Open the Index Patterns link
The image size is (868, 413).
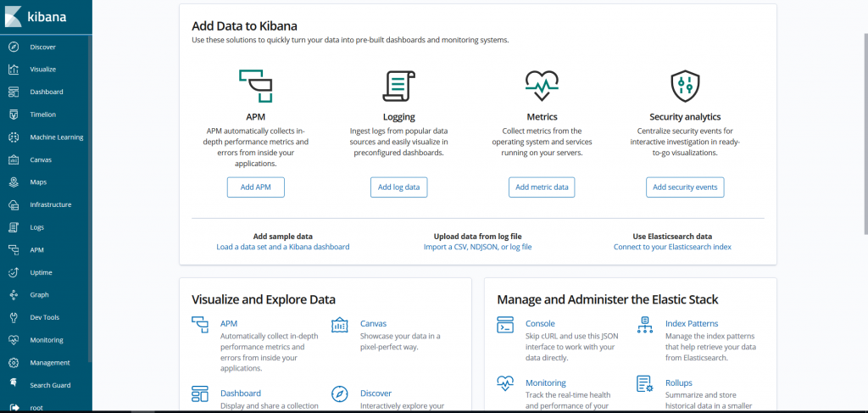coord(692,324)
